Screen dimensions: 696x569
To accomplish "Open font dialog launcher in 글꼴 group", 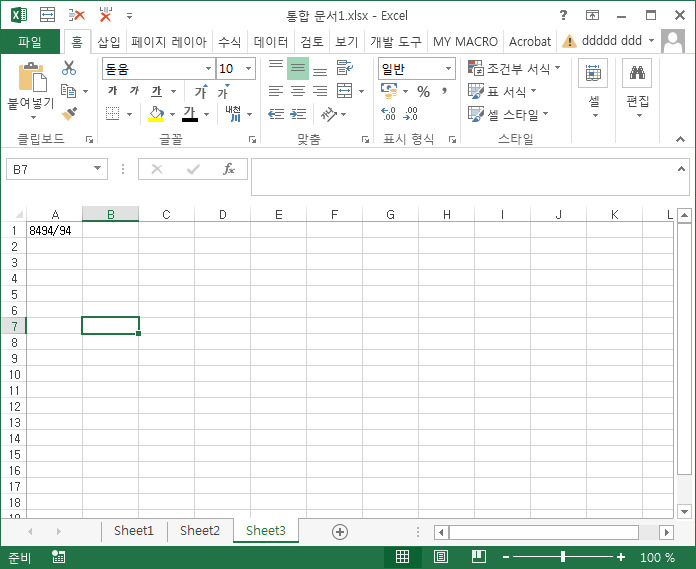I will (252, 140).
